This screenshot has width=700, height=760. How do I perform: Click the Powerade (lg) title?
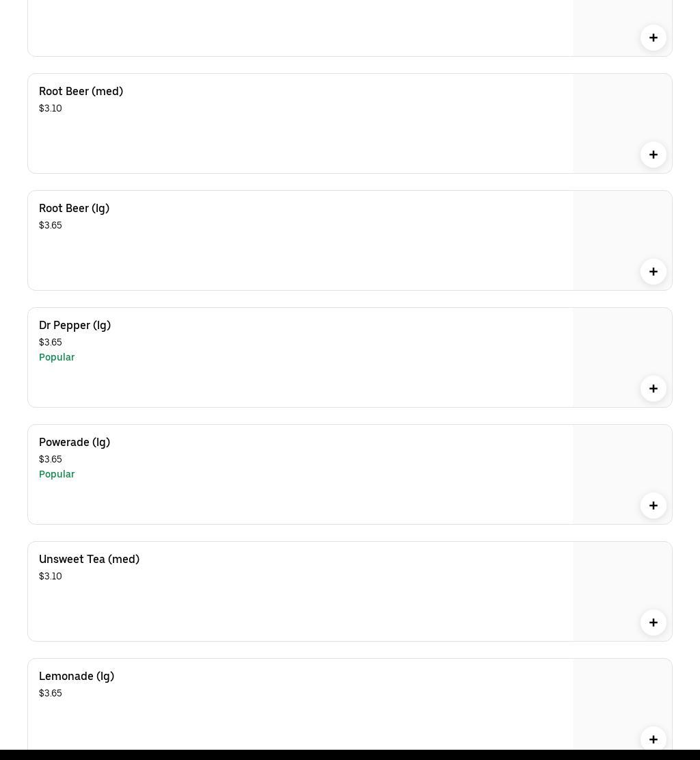point(75,442)
